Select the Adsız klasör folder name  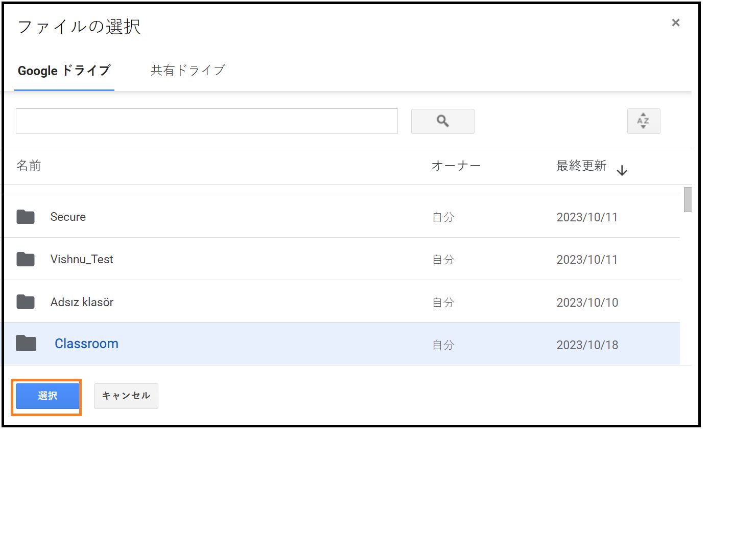pos(82,302)
